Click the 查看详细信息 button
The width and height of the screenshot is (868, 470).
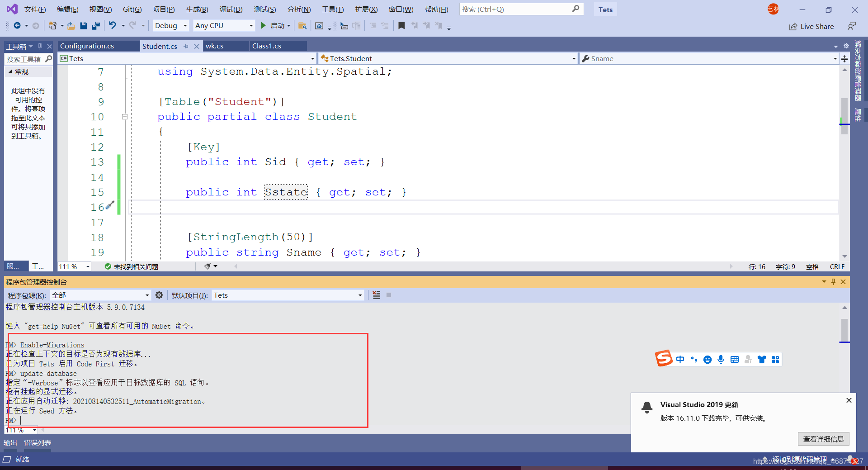(x=823, y=439)
